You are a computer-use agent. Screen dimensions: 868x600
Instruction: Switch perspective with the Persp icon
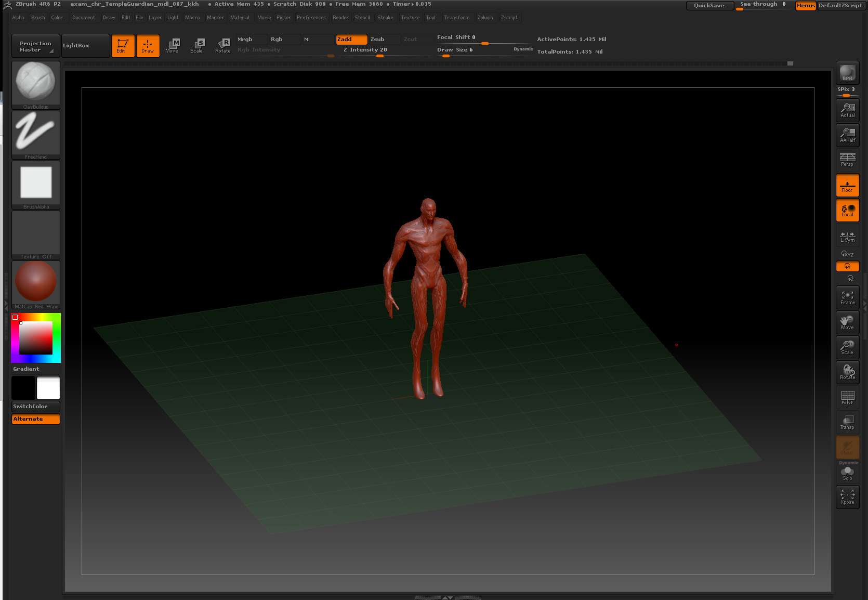(x=847, y=160)
